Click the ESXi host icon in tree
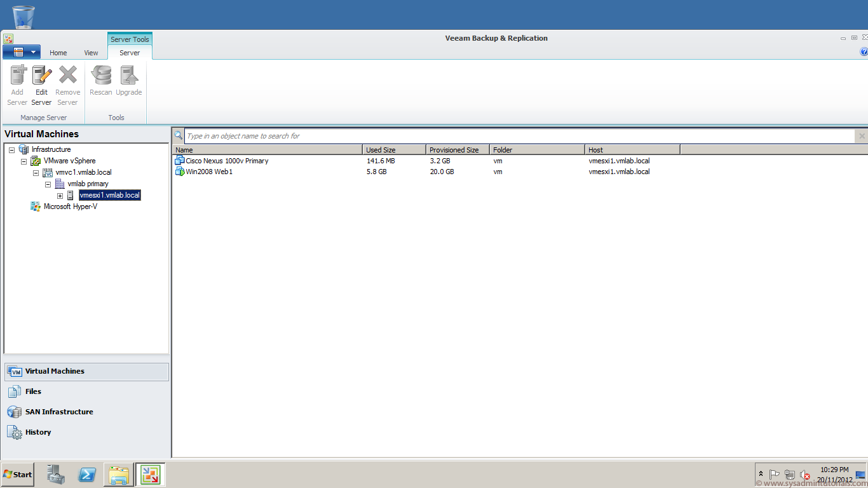The width and height of the screenshot is (868, 488). [71, 195]
